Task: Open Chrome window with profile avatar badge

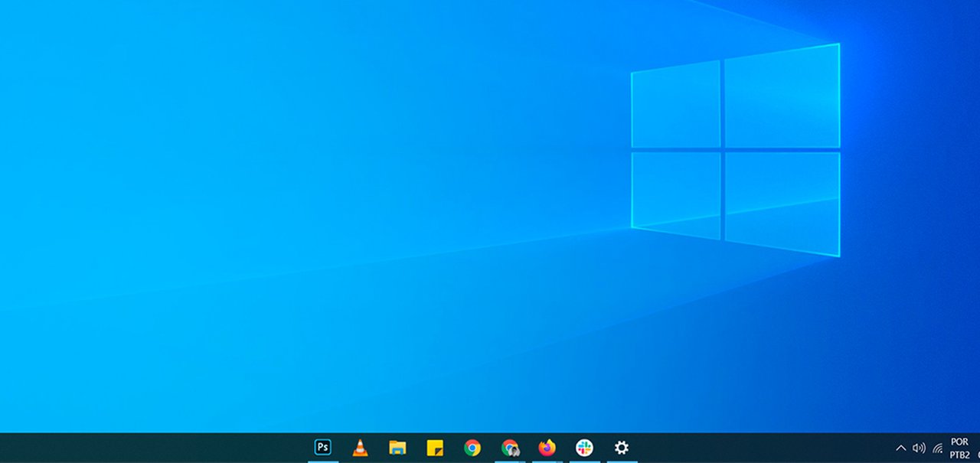Action: point(510,448)
